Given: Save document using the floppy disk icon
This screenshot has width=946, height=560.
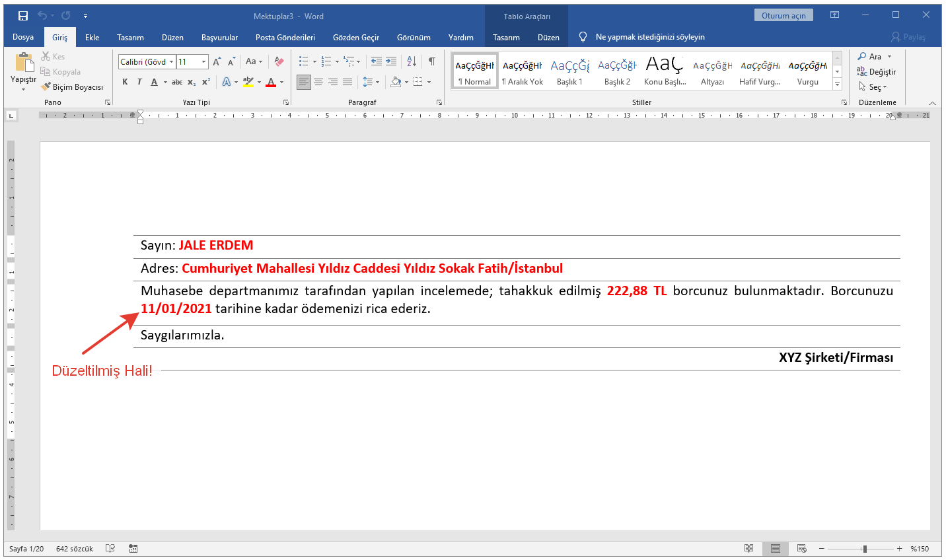Looking at the screenshot, I should point(23,16).
